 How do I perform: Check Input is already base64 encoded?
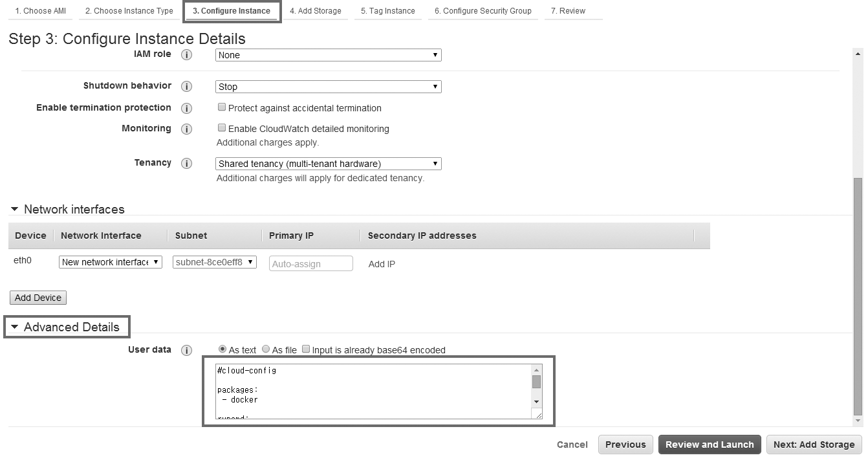click(x=306, y=349)
